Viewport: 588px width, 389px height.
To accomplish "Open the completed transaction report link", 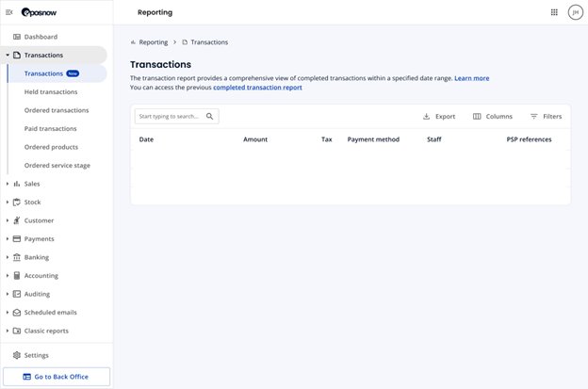I will pyautogui.click(x=257, y=88).
